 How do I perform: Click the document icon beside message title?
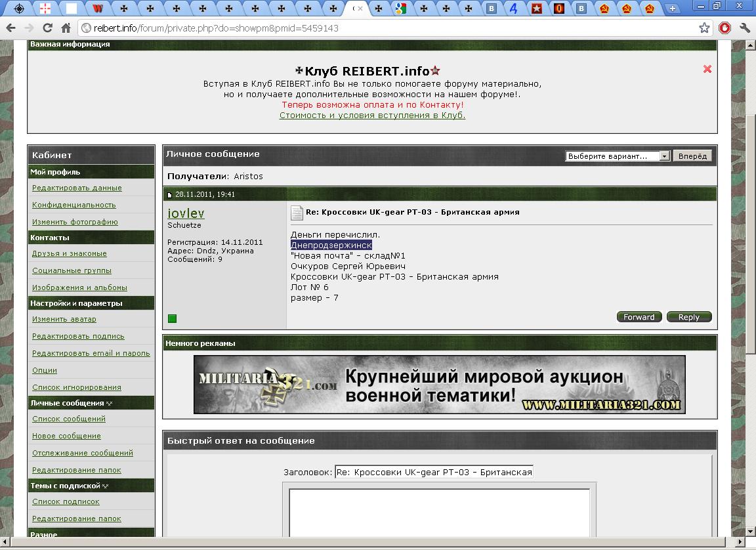(x=297, y=213)
